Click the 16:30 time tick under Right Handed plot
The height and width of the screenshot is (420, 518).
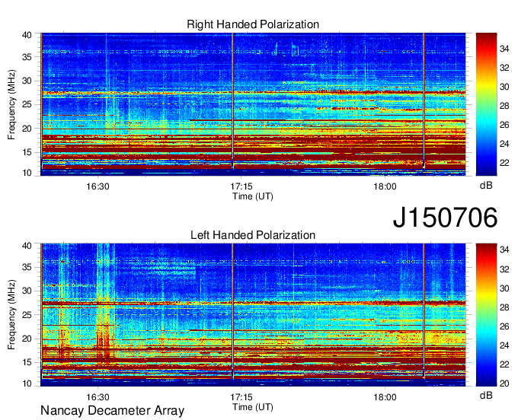click(98, 186)
